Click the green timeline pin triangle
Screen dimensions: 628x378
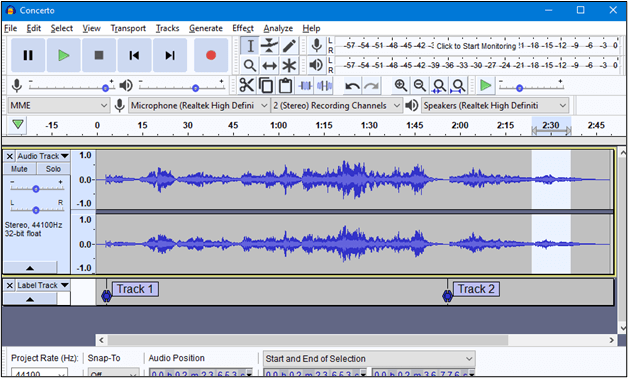pyautogui.click(x=18, y=125)
